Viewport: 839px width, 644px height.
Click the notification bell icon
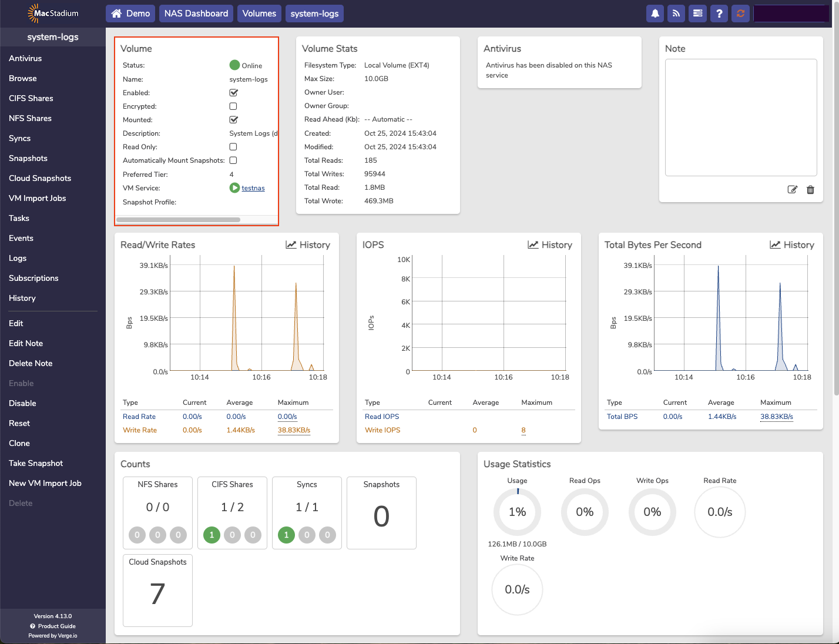pyautogui.click(x=655, y=13)
